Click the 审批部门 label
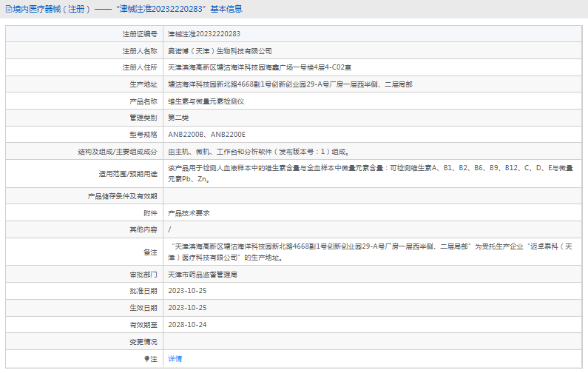The image size is (588, 373). click(x=143, y=275)
